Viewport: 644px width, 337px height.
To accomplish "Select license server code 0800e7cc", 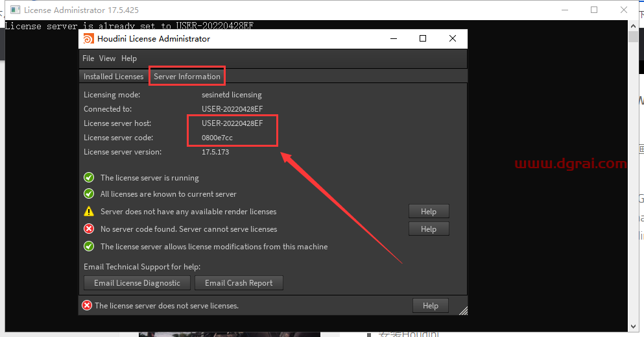I will coord(217,138).
